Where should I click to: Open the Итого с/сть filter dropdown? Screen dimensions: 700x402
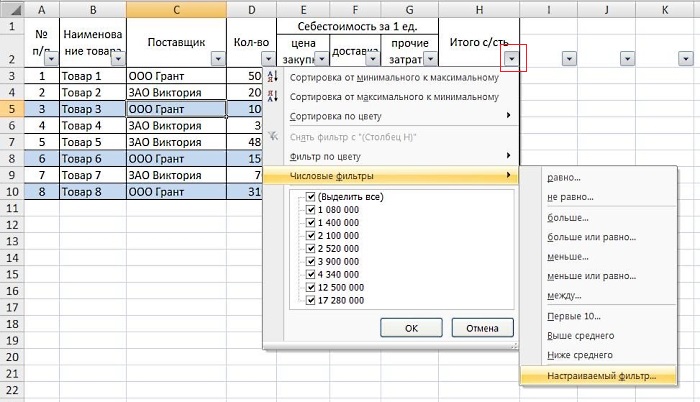tap(513, 59)
